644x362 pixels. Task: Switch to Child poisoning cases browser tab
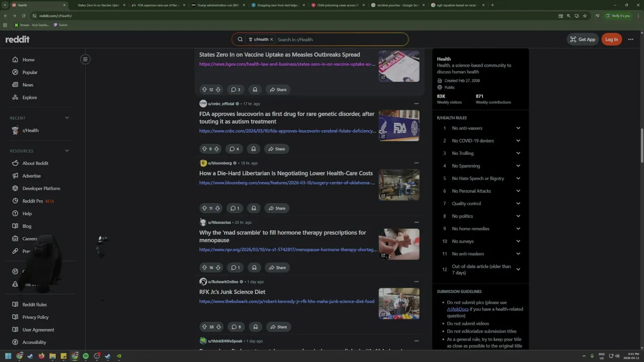[338, 5]
